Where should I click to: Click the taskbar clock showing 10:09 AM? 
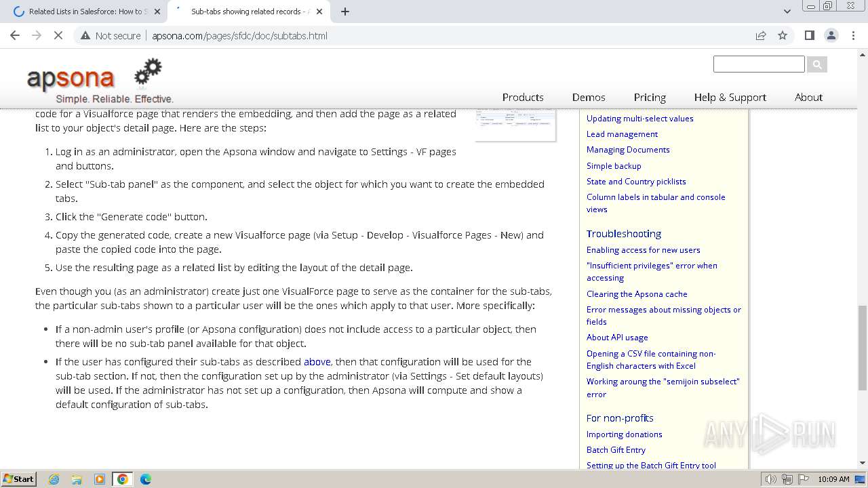coord(833,479)
